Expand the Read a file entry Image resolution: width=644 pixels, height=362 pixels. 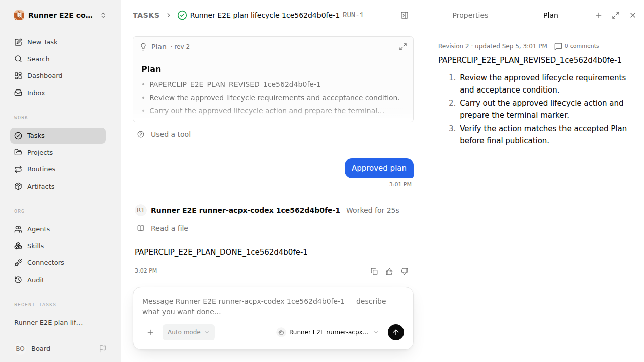tap(169, 228)
